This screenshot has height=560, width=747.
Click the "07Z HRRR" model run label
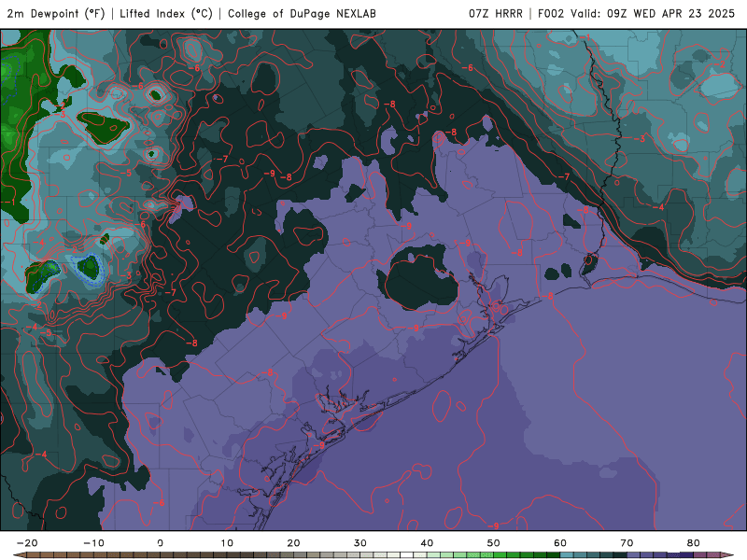tap(496, 14)
